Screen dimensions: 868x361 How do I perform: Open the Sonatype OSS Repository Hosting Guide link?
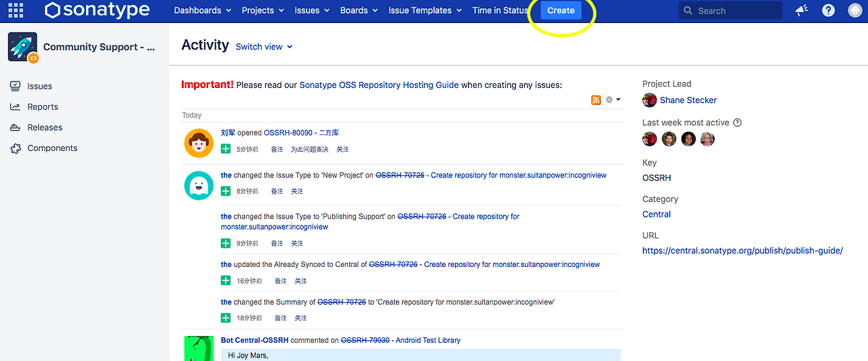pyautogui.click(x=379, y=85)
